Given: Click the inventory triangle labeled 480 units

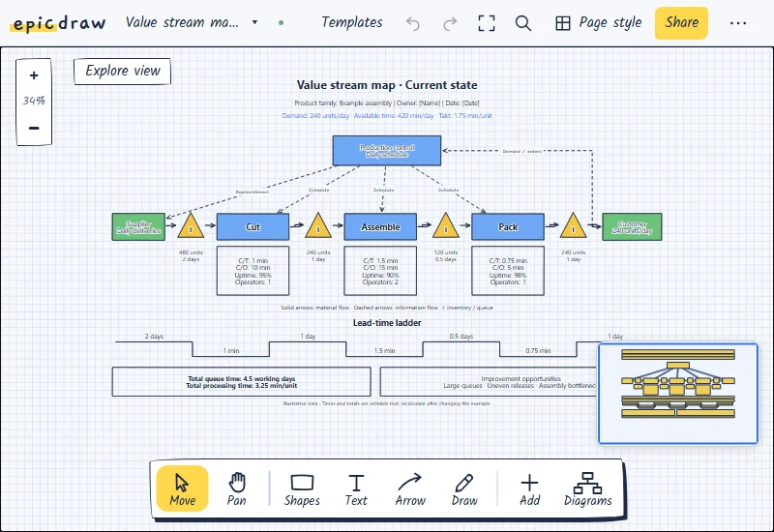Looking at the screenshot, I should pos(191,227).
